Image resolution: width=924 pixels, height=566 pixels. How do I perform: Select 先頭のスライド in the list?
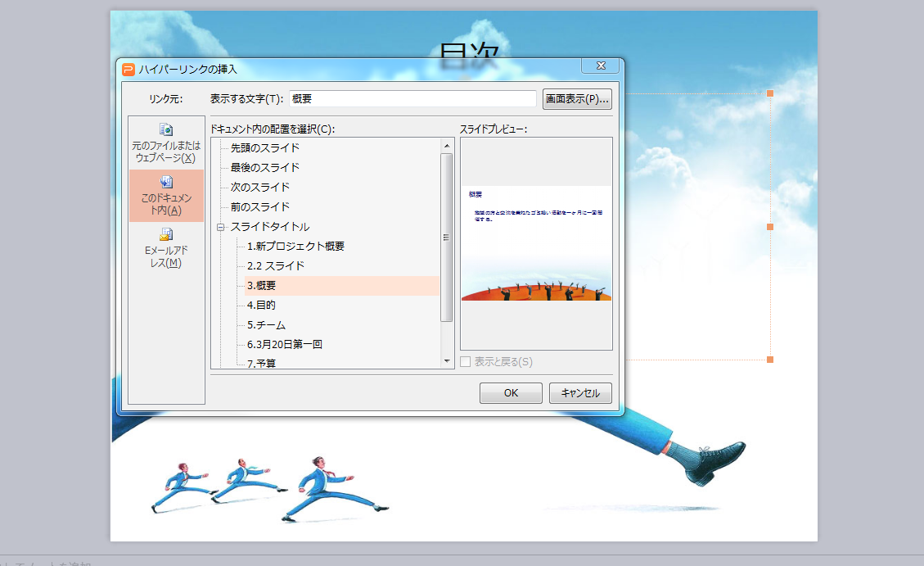[x=265, y=148]
